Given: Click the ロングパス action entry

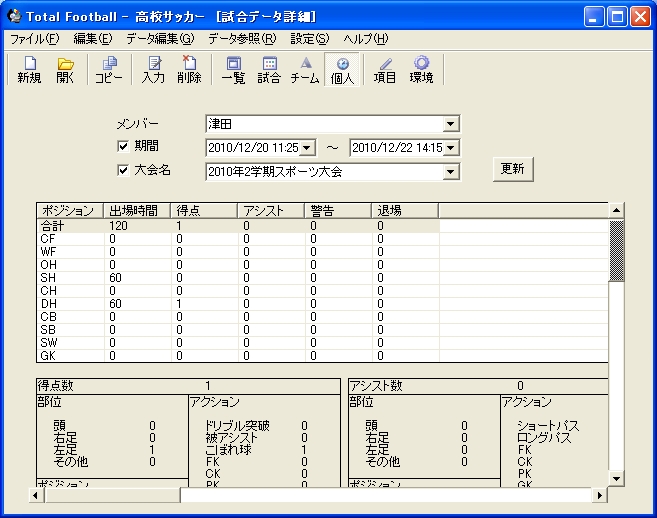Looking at the screenshot, I should coord(544,438).
